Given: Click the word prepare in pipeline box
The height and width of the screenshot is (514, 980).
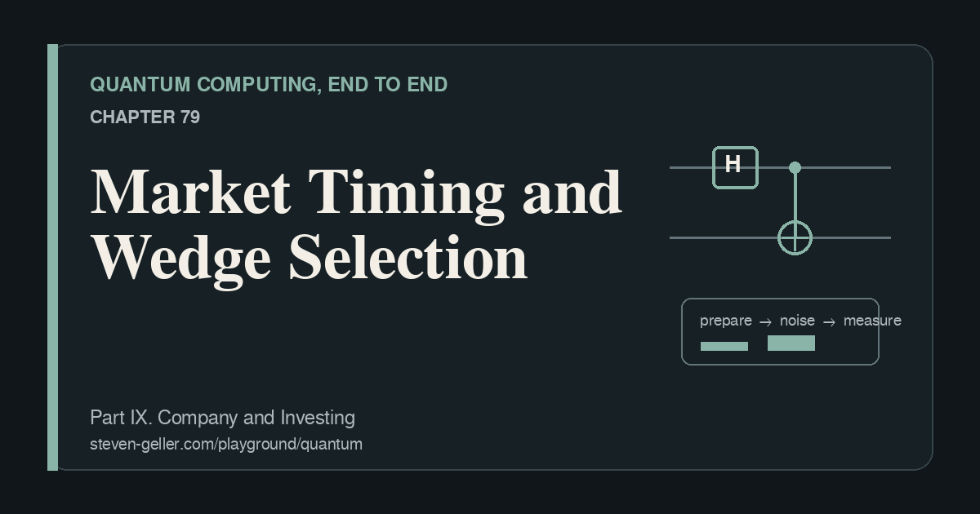Looking at the screenshot, I should pos(726,321).
